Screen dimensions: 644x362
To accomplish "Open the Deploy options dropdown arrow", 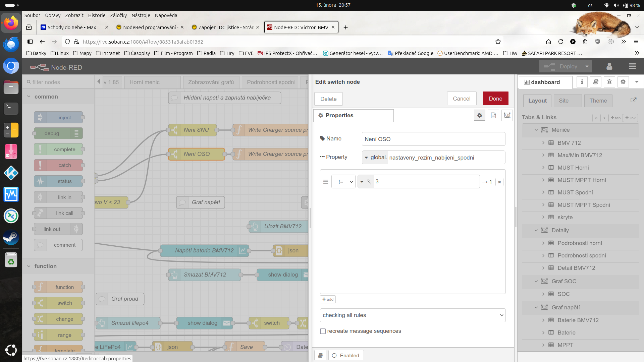I will point(587,66).
